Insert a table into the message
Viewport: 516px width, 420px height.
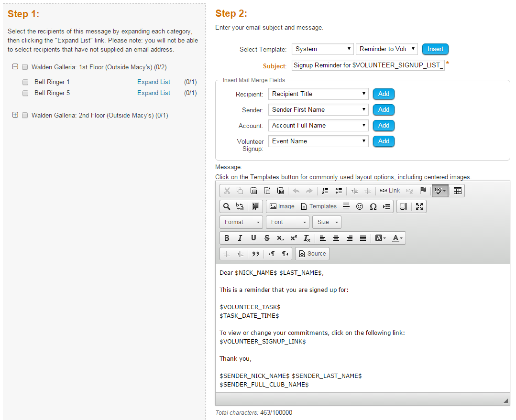tap(457, 190)
